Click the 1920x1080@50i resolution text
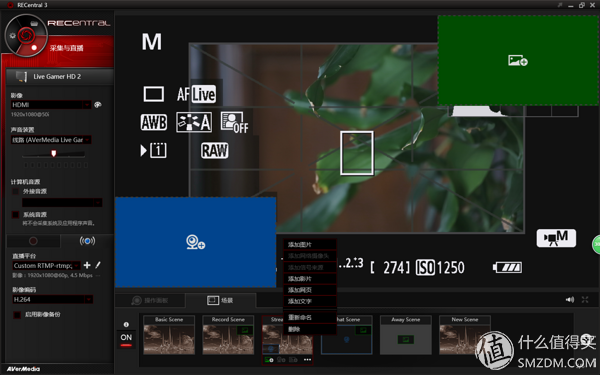This screenshot has width=600, height=375. 30,114
